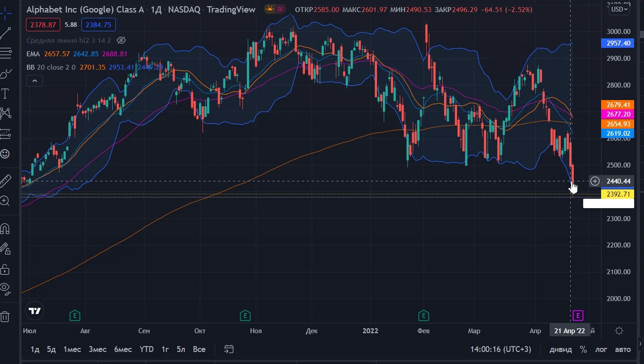Select the 5л time range

click(x=181, y=349)
